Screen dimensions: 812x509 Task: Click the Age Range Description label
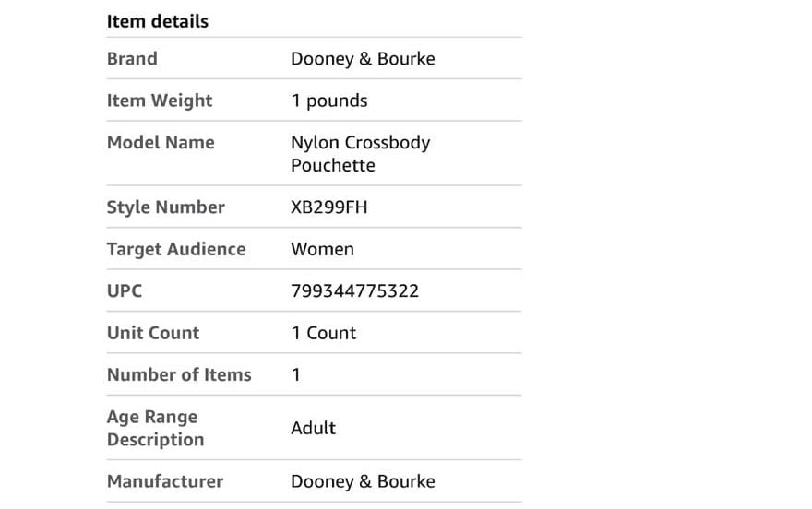point(155,428)
